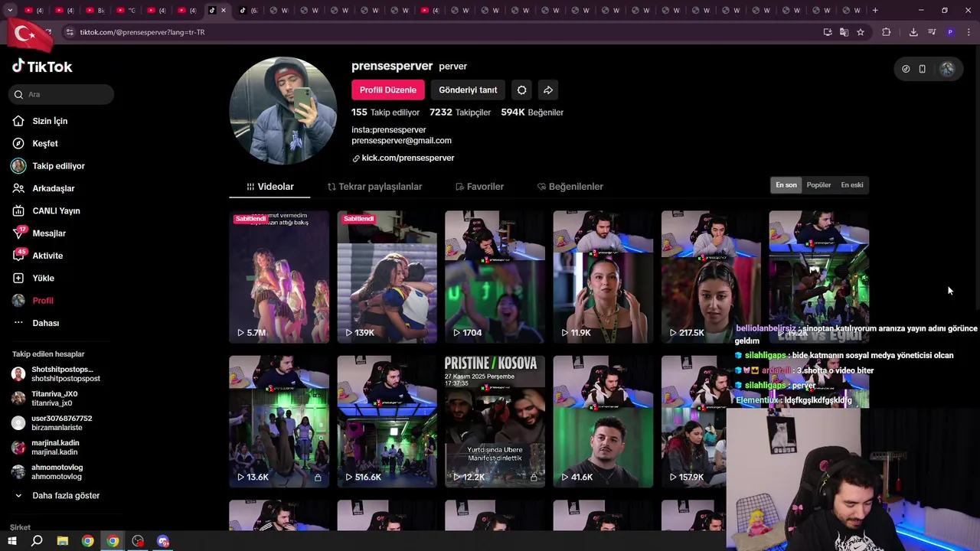Bookmark page with star icon
The image size is (980, 551).
[x=861, y=32]
